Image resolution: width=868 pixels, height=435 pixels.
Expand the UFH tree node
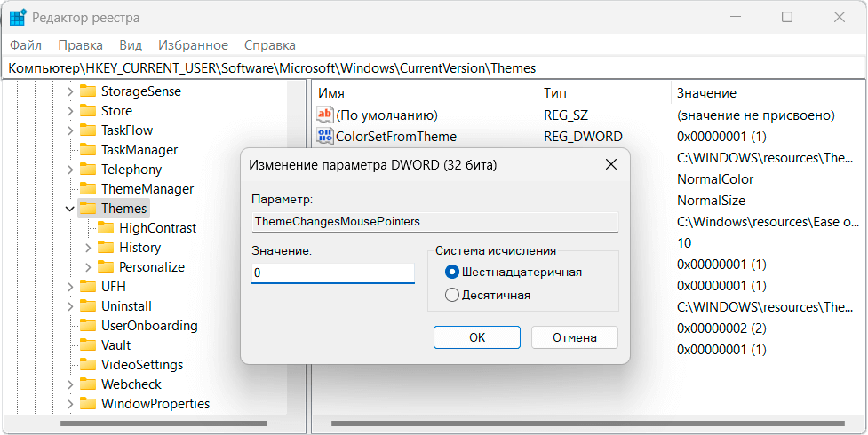(x=70, y=287)
